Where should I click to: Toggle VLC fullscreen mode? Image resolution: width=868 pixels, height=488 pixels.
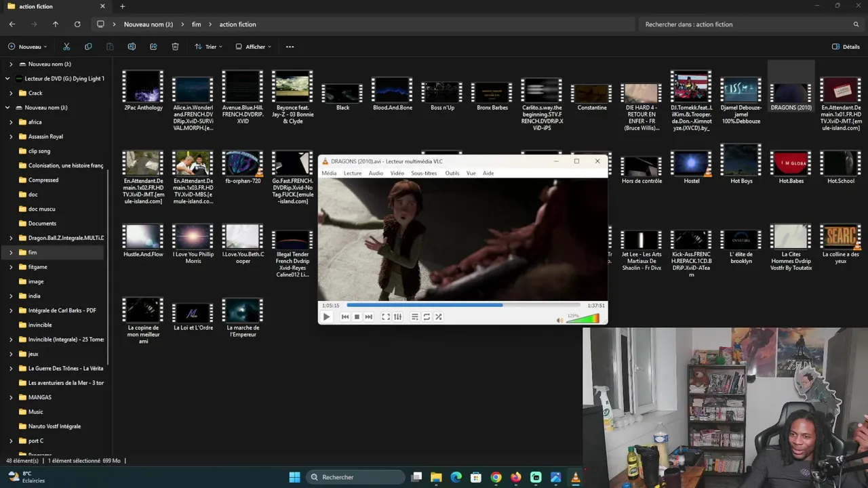point(386,317)
